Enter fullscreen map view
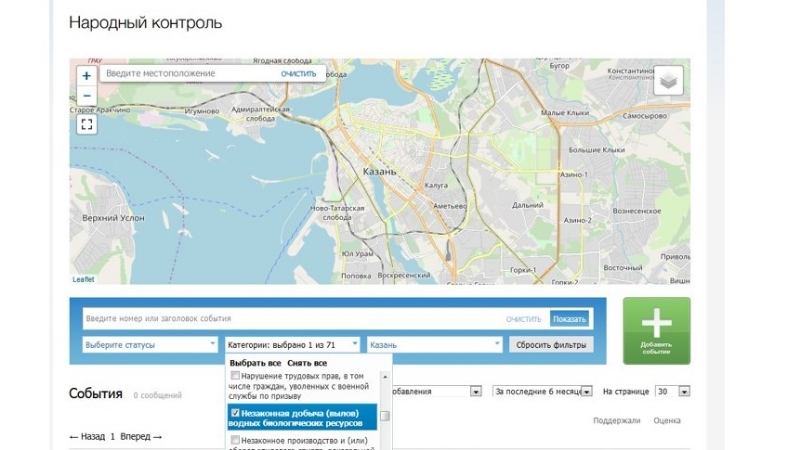800x450 pixels. click(x=86, y=124)
